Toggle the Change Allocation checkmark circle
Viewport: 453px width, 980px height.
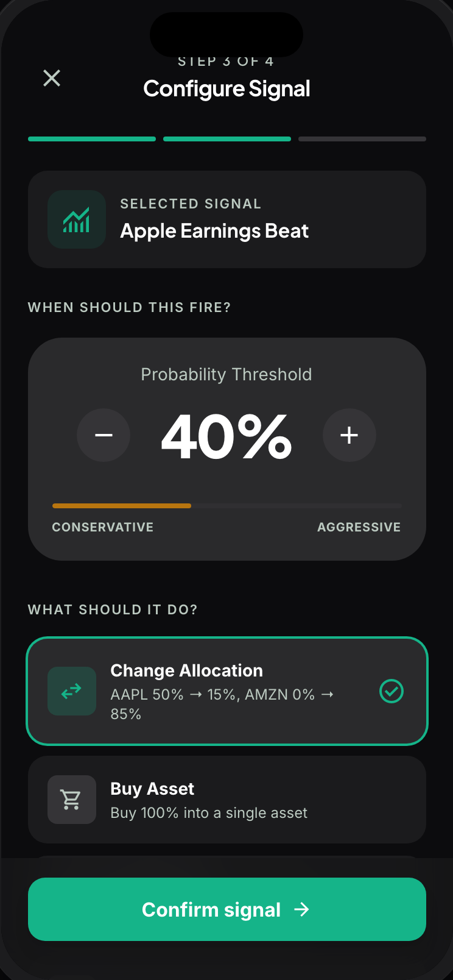(x=391, y=691)
